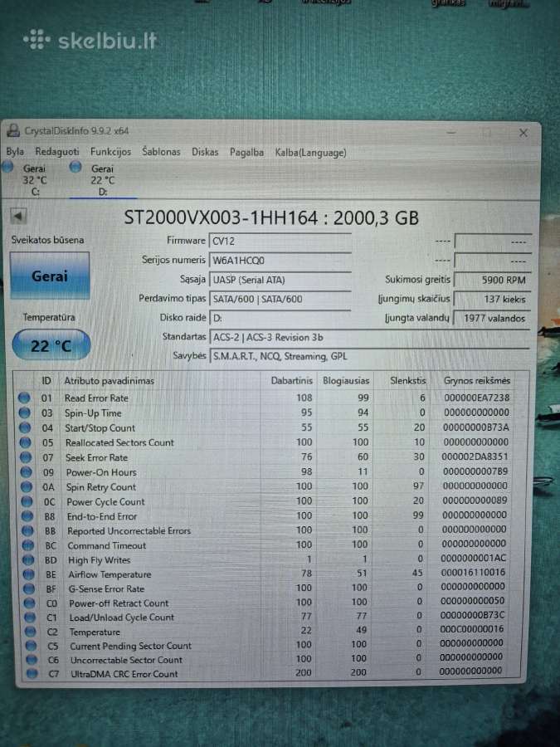Click the power-on count 137 kiekis
560x747 pixels.
tap(492, 299)
